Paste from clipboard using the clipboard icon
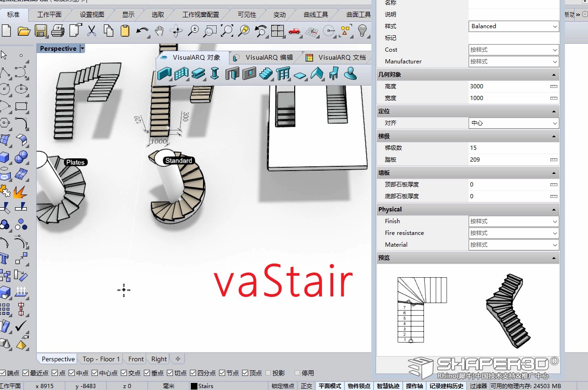This screenshot has height=390, width=588. [x=125, y=31]
